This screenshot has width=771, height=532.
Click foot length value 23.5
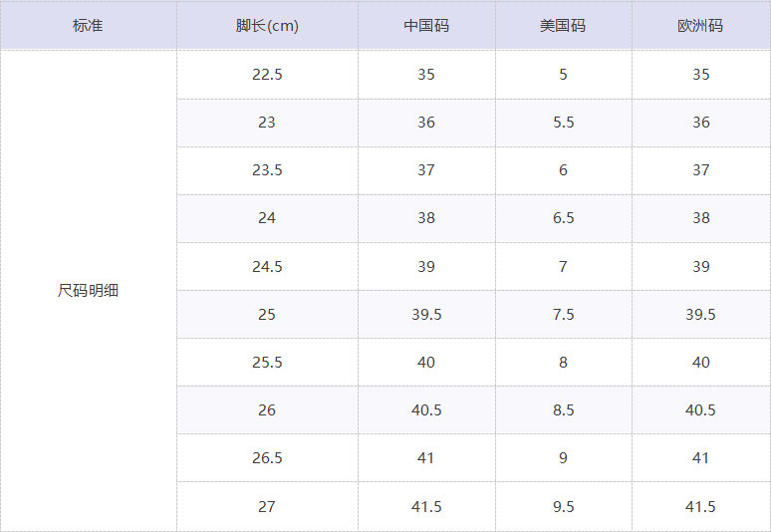[x=267, y=170]
